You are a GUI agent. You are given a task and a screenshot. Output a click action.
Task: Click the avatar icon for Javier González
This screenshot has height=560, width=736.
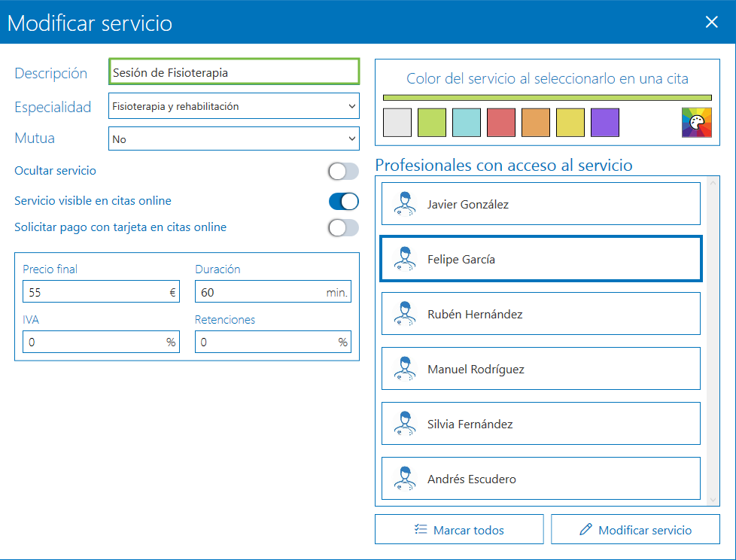coord(405,203)
